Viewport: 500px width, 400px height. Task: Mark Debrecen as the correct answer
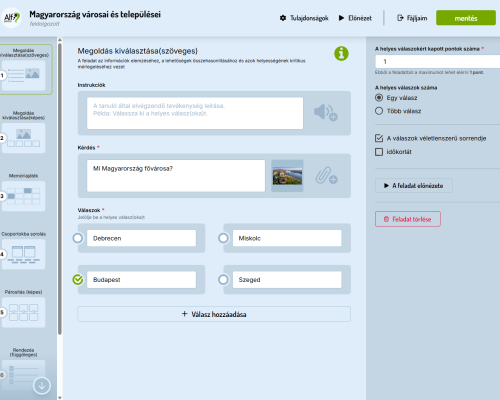[78, 238]
